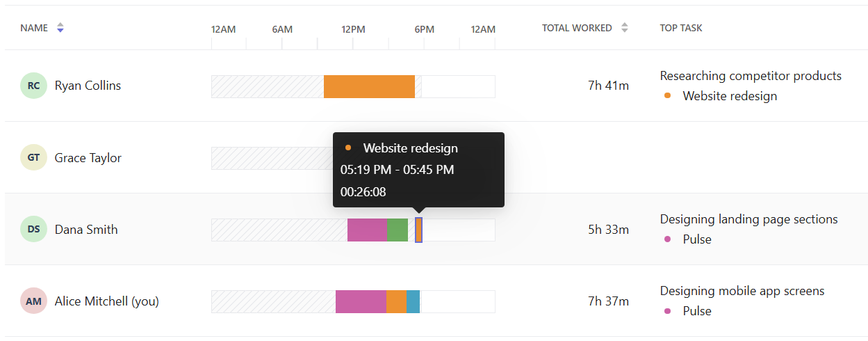Select Alice Mitchell's pink timeline segment
Image resolution: width=868 pixels, height=341 pixels.
point(361,301)
